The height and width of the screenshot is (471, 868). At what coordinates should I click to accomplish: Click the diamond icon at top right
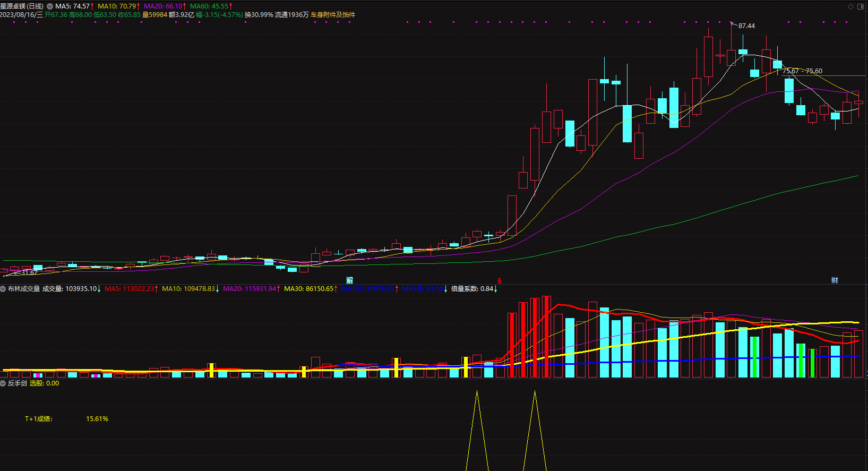pos(850,6)
